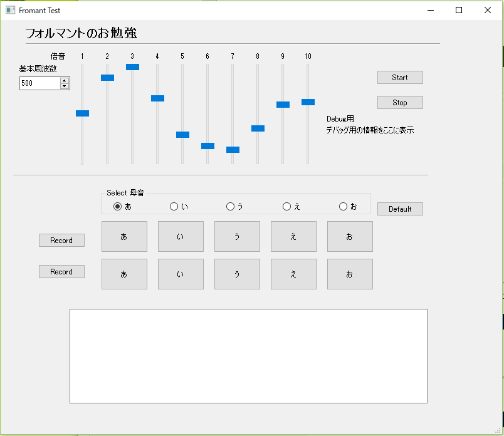Click harmonic 8 slider handle
504x436 pixels.
coord(258,128)
